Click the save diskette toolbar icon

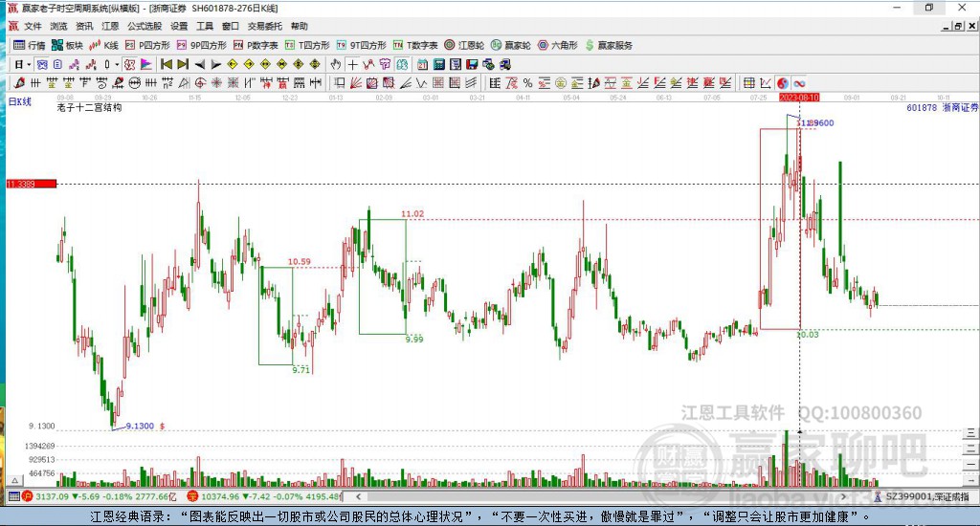pos(472,64)
